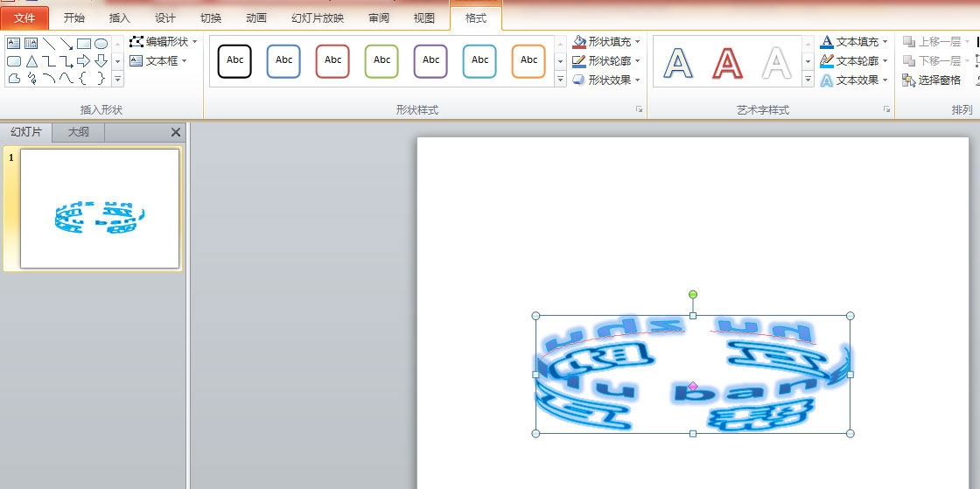The height and width of the screenshot is (489, 980).
Task: Apply the red outline WordArt style
Action: pos(727,62)
